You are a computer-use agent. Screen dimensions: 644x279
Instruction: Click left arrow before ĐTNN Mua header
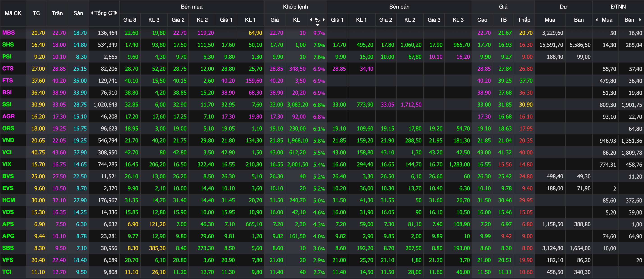pyautogui.click(x=596, y=20)
